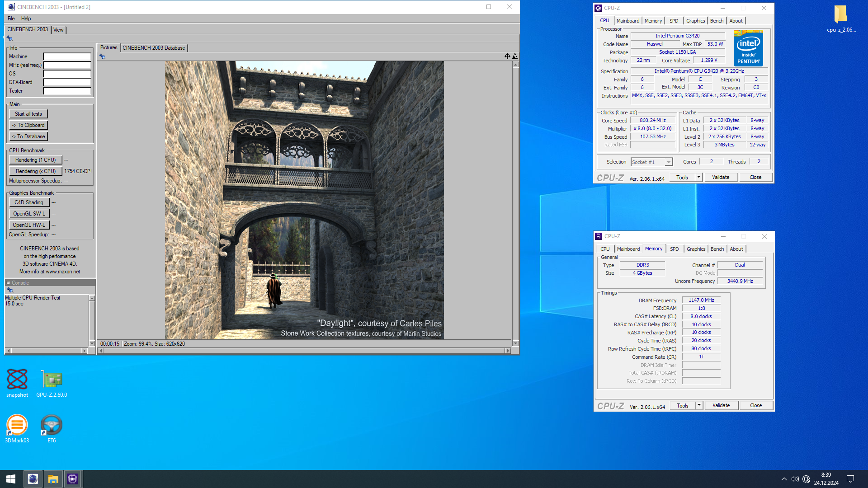Screen dimensions: 868x488
Task: Open CINEBENCH title bar app icon
Action: click(11, 7)
